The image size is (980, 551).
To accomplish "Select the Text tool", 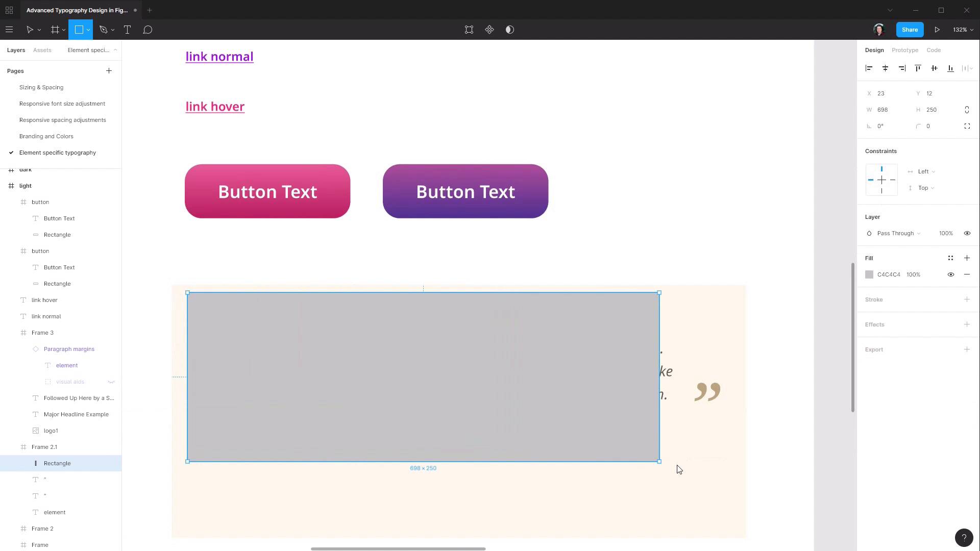I will 127,30.
